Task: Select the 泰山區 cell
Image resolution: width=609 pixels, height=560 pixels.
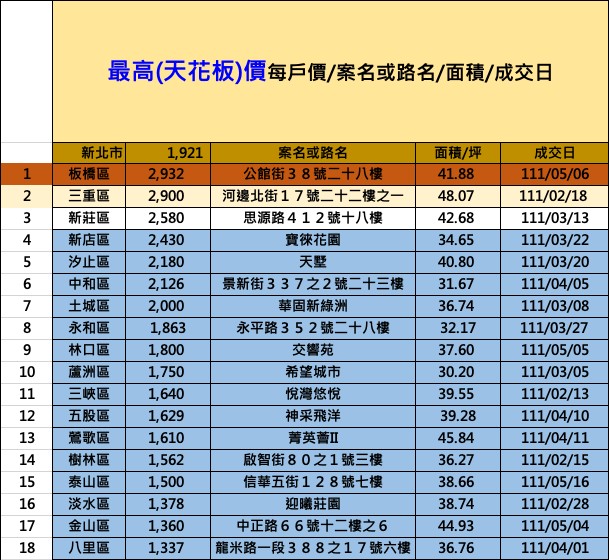Action: (89, 482)
